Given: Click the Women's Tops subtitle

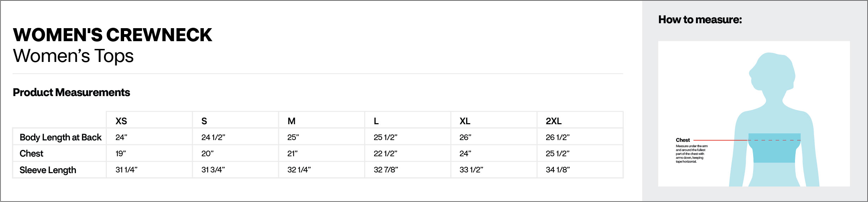Looking at the screenshot, I should (73, 56).
